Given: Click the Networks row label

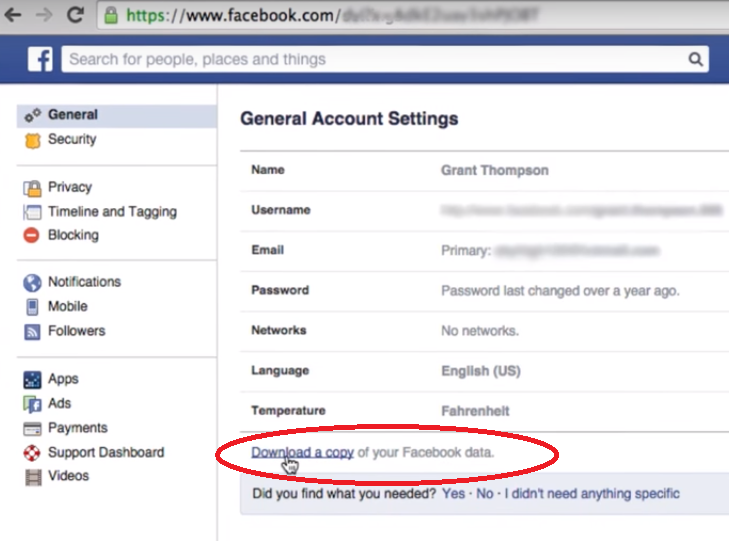Looking at the screenshot, I should 278,330.
